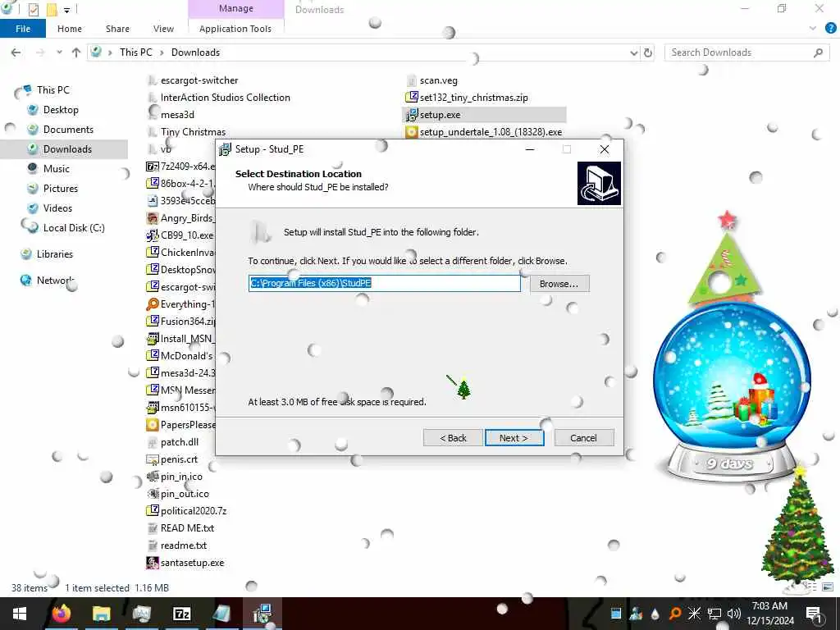Open the Windows Start menu
840x630 pixels.
[x=20, y=614]
